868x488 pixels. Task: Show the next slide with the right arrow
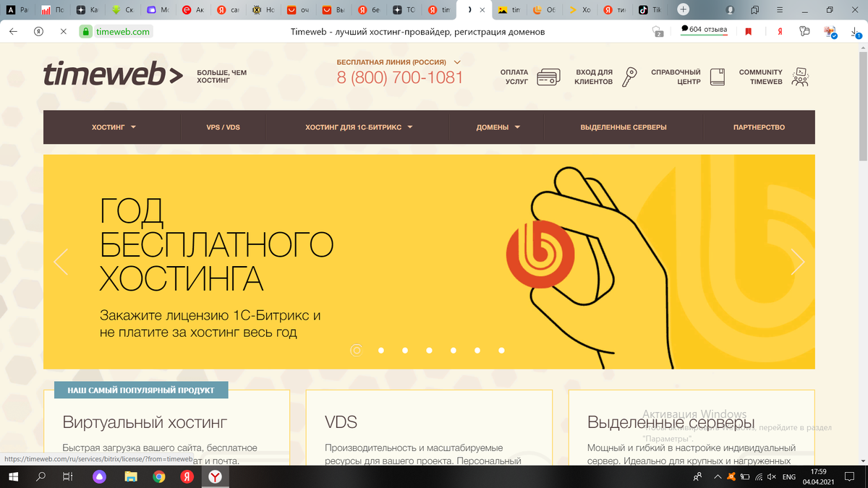pos(798,262)
